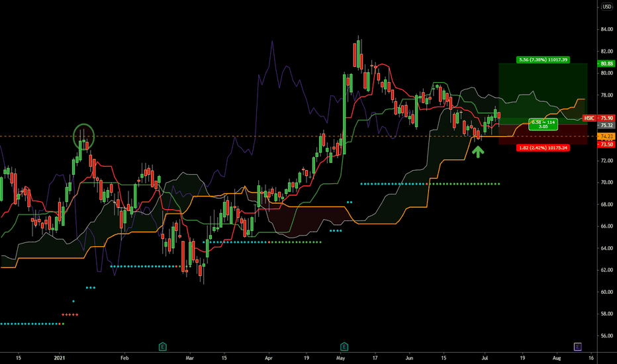The height and width of the screenshot is (364, 617).
Task: Click the May label on the time axis
Action: coord(340,358)
